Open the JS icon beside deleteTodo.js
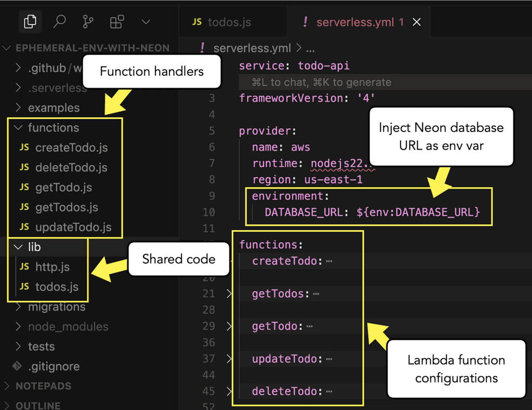The width and height of the screenshot is (532, 410). coord(24,167)
